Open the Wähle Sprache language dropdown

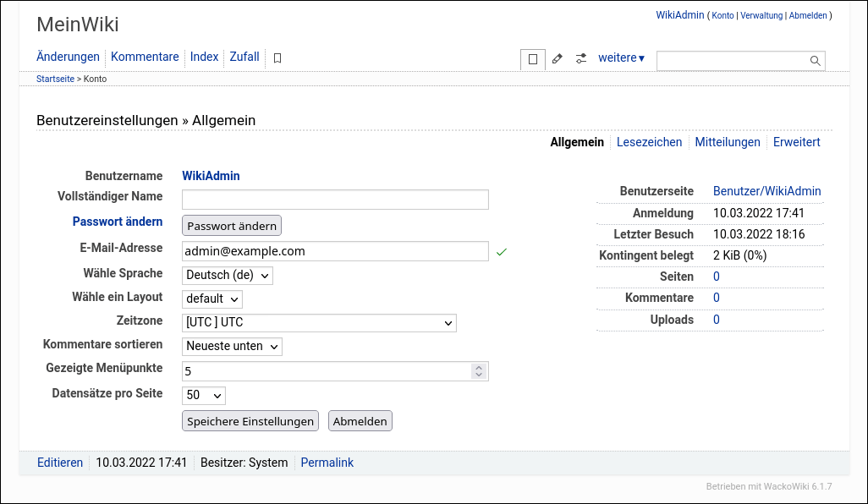tap(227, 274)
